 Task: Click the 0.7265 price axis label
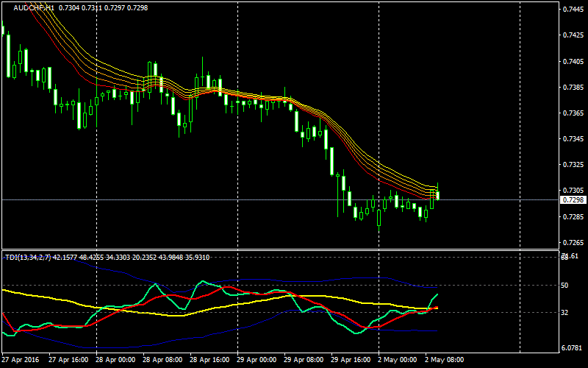(573, 243)
